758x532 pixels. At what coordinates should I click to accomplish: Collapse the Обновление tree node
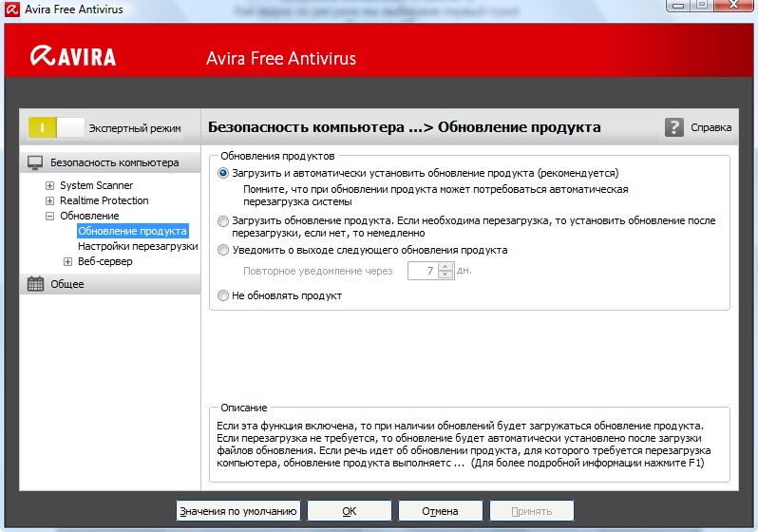(49, 217)
